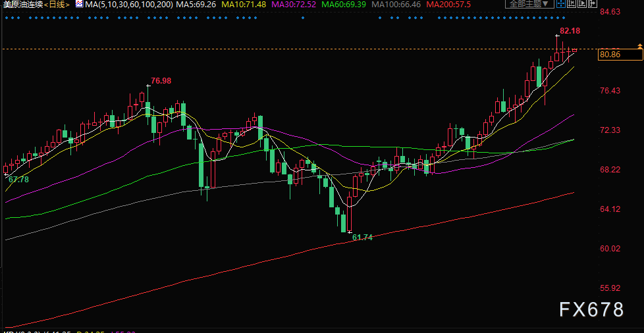Select the MA5:69.26 legend value

coord(196,5)
